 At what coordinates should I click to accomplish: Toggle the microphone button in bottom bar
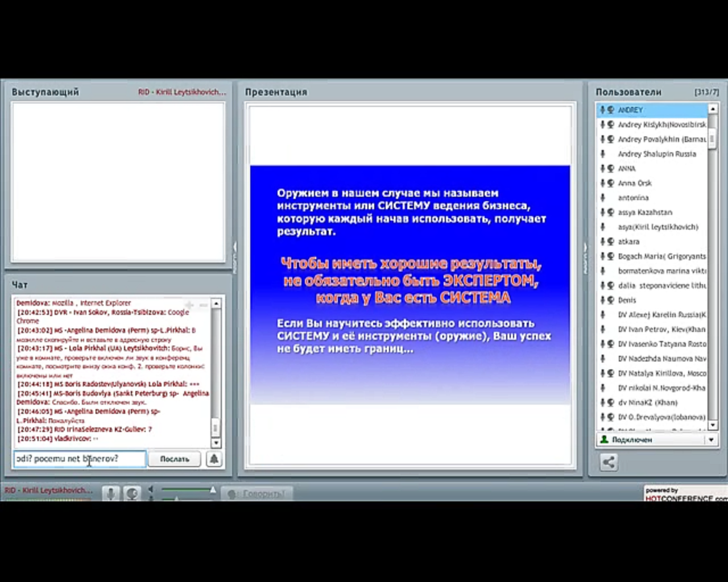[111, 493]
